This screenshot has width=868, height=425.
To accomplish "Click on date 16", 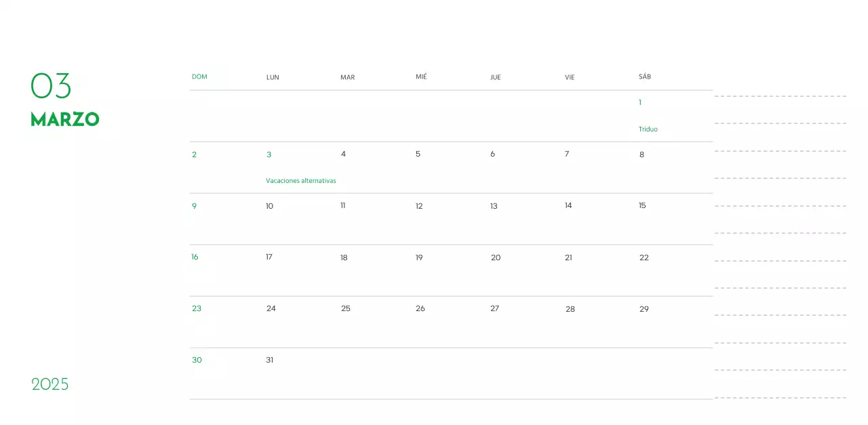I will click(195, 257).
